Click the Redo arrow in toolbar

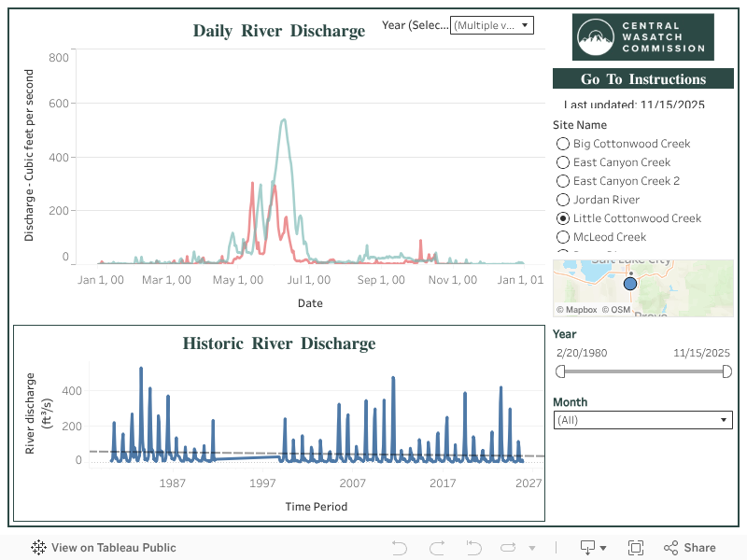tap(436, 548)
